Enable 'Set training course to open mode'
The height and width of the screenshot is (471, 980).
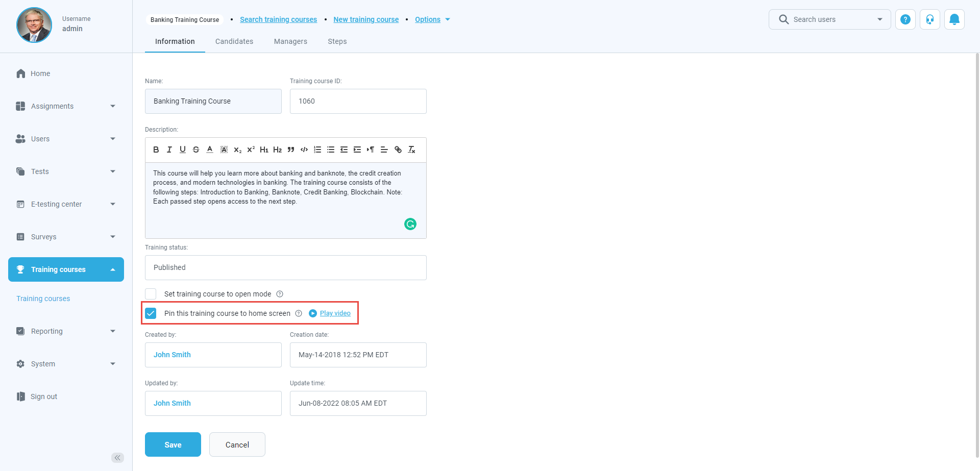[151, 294]
